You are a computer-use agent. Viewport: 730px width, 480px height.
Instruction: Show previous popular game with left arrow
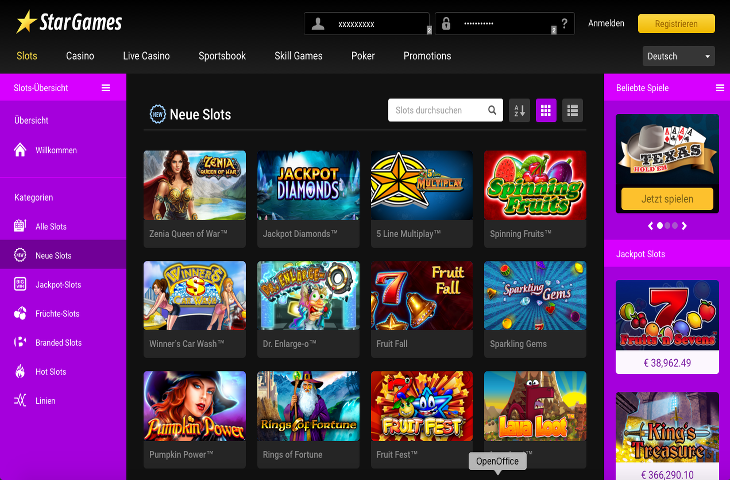pyautogui.click(x=651, y=226)
